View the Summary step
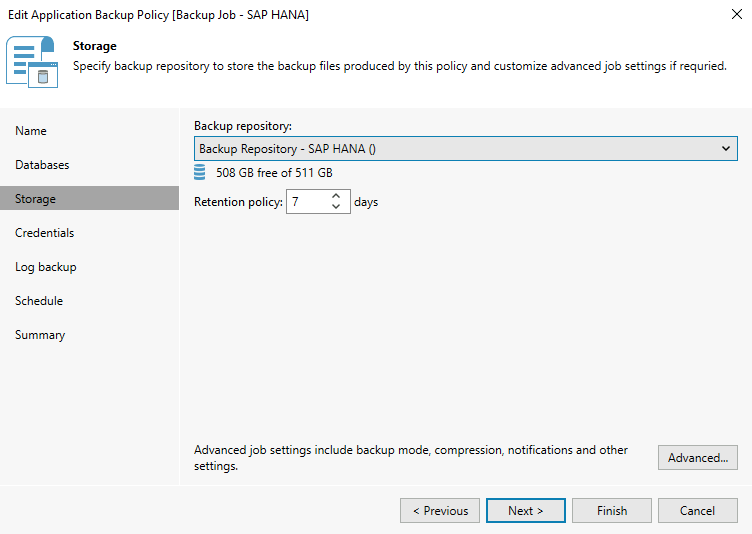752x534 pixels. [x=40, y=335]
